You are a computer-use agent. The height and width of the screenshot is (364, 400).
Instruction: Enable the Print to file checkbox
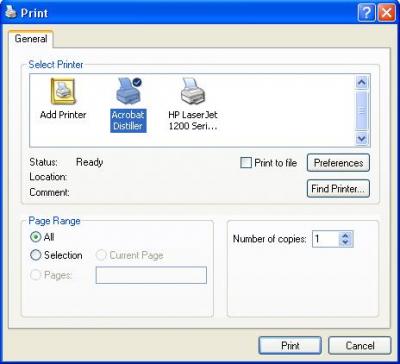click(246, 163)
